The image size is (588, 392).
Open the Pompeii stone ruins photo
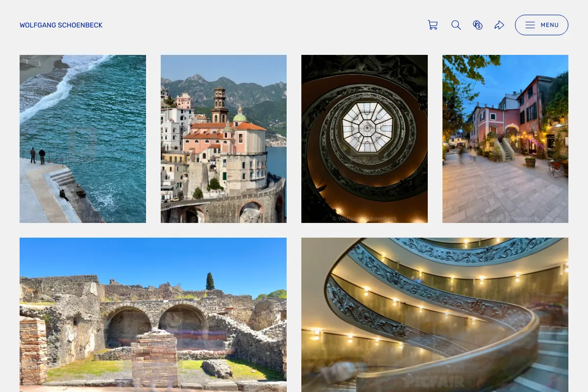(153, 315)
